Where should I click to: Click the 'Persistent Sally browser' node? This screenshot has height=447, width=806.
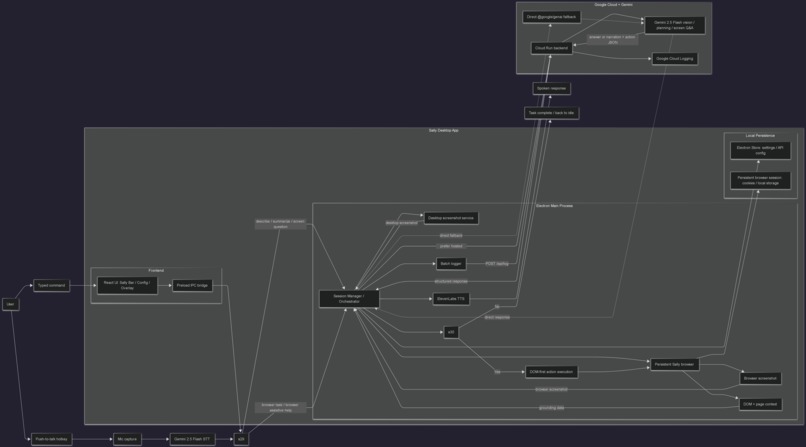coord(674,364)
